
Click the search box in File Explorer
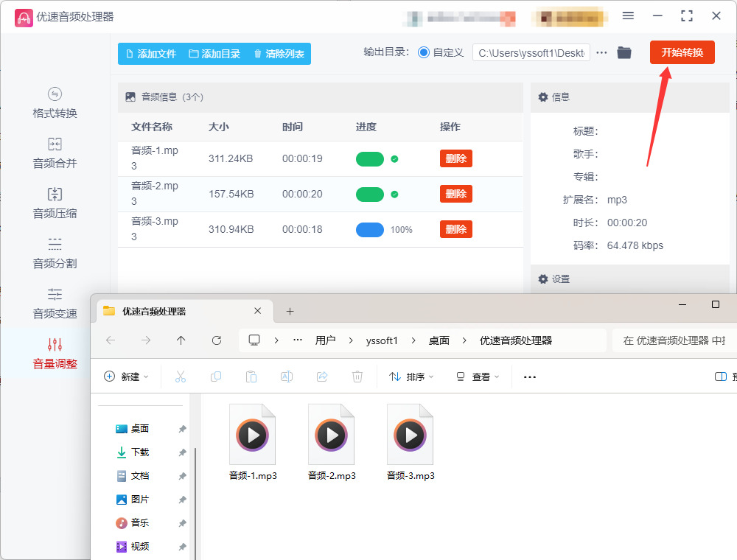[x=674, y=340]
